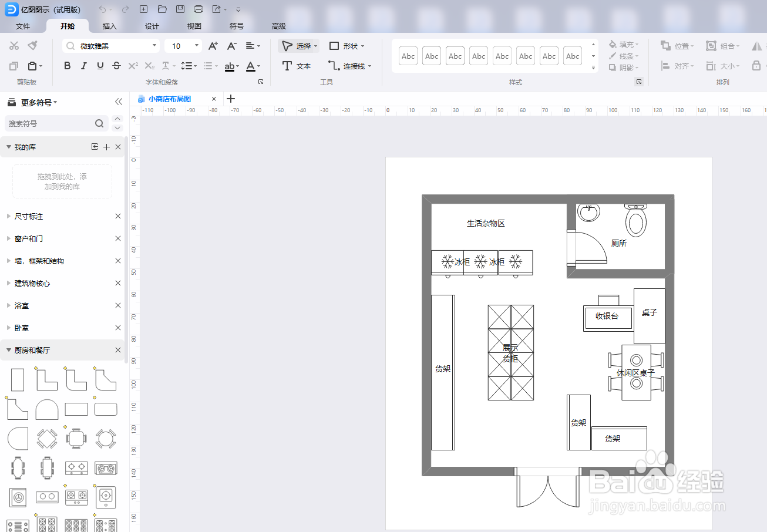Toggle Italic formatting
The width and height of the screenshot is (767, 532).
(x=84, y=66)
